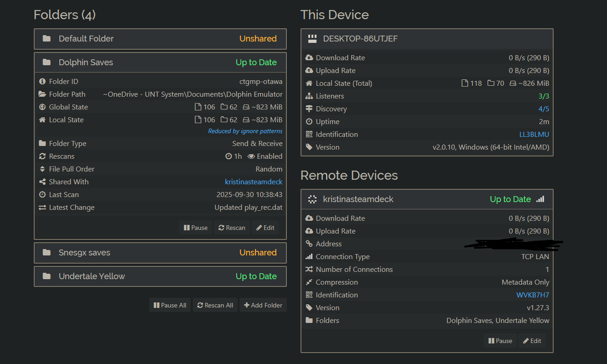Pause all folders
The width and height of the screenshot is (607, 364).
click(170, 305)
